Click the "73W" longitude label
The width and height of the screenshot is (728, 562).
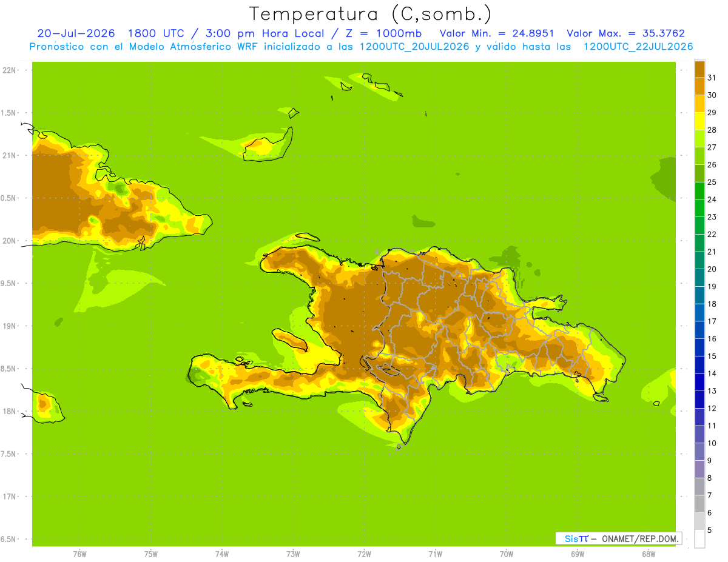coord(293,554)
